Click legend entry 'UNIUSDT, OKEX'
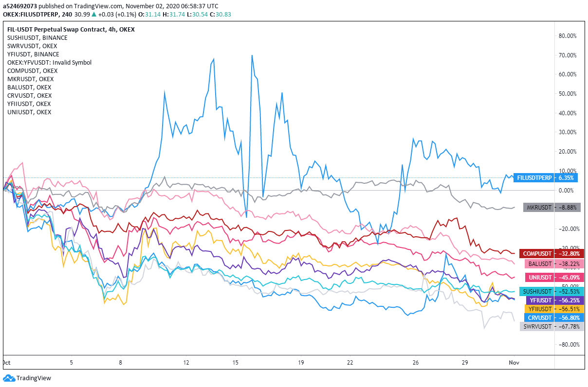 [x=29, y=112]
